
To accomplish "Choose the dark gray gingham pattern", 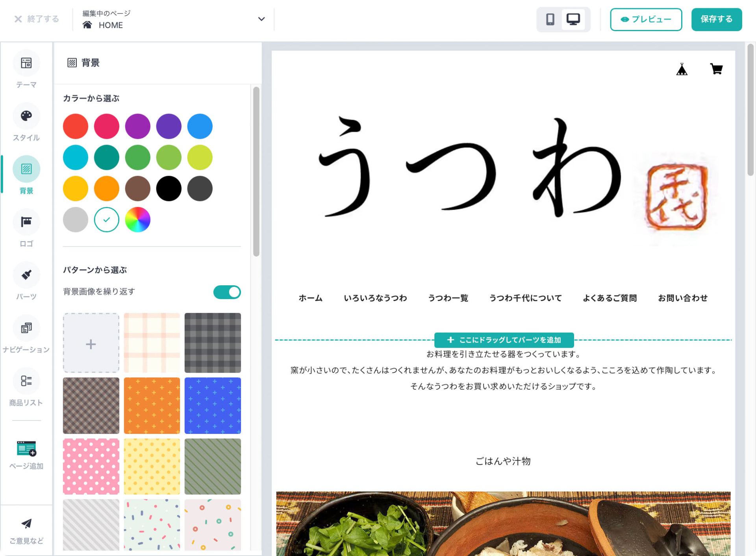I will [213, 343].
